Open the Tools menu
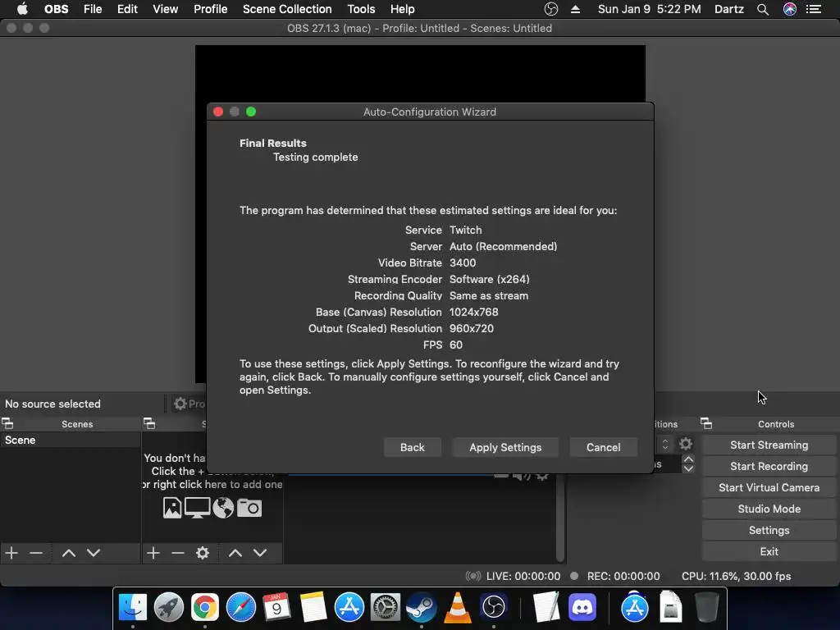 361,9
